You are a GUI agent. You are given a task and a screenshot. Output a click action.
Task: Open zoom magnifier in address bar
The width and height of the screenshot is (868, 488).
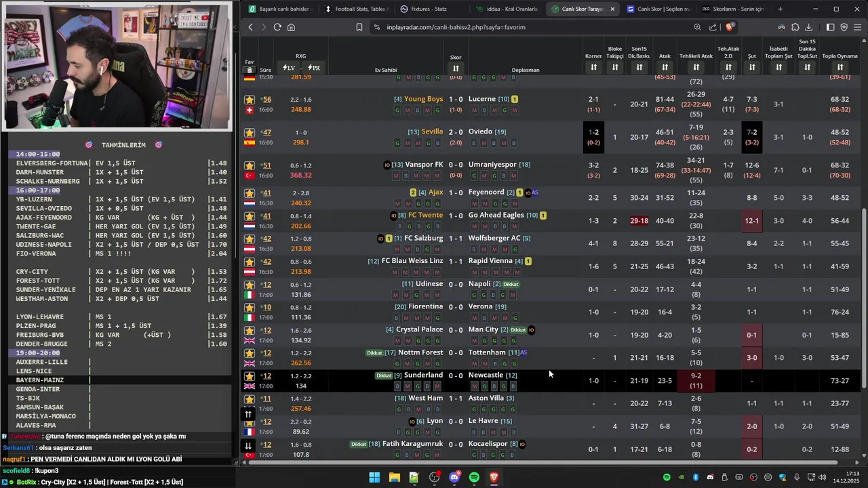coord(697,27)
